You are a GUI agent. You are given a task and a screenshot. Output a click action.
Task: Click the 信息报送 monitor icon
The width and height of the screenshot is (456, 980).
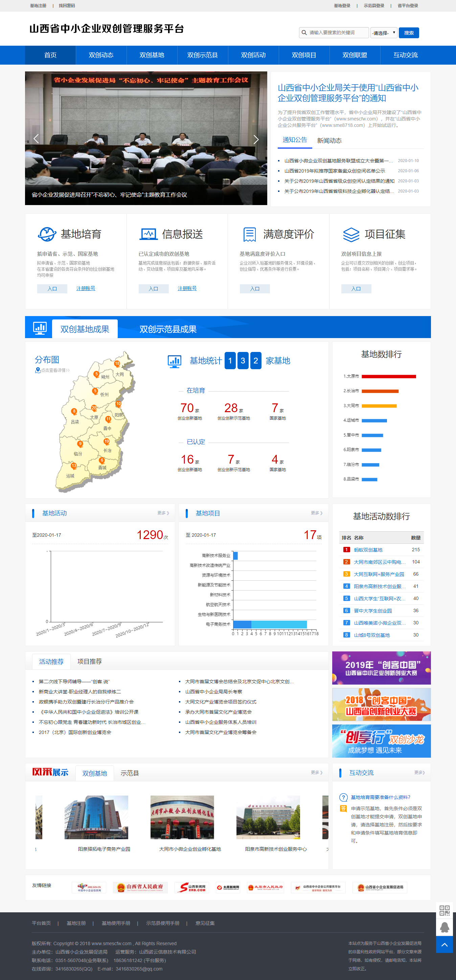tap(148, 234)
